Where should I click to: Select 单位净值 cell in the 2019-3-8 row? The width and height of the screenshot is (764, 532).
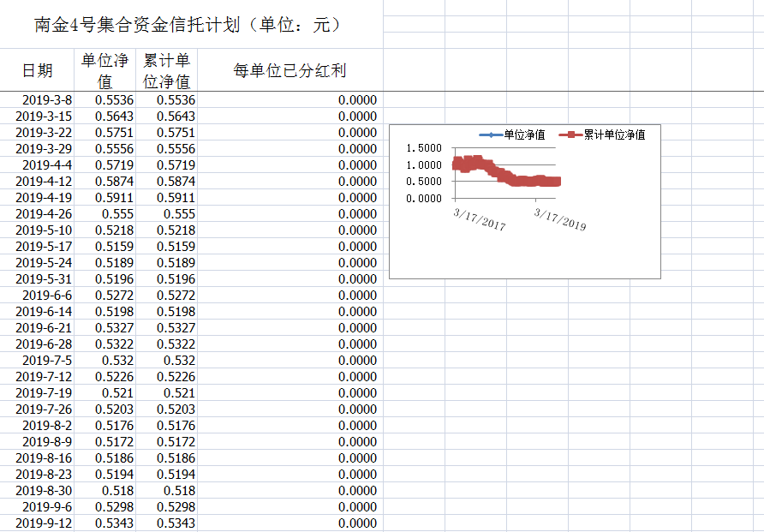click(x=104, y=100)
